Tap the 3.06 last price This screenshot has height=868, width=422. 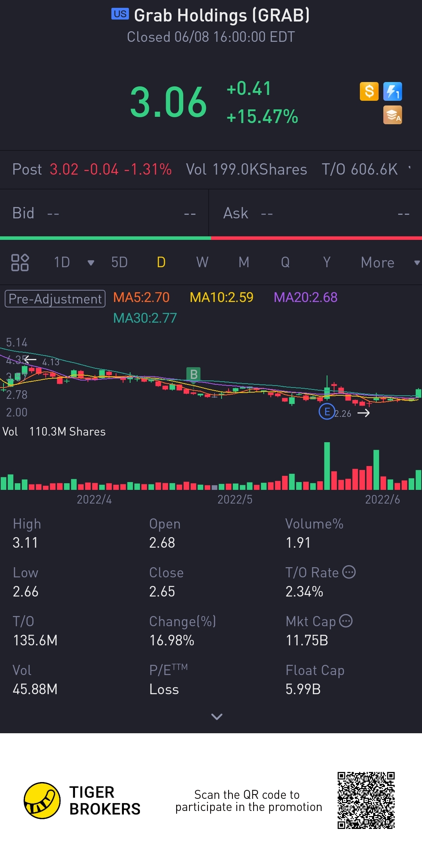[x=168, y=103]
